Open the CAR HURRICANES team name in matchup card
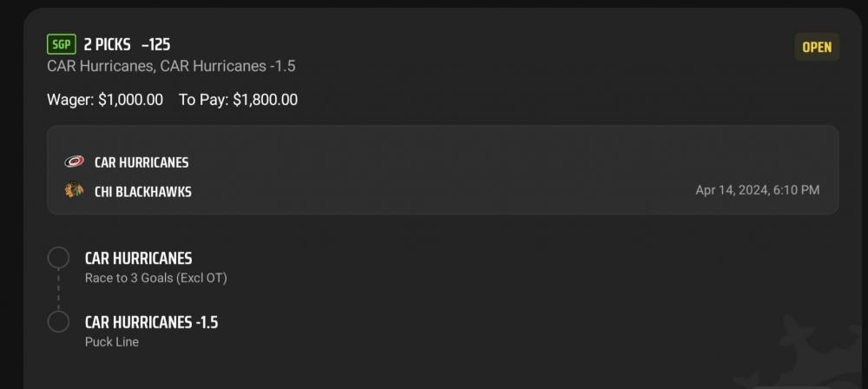The image size is (868, 389). pyautogui.click(x=141, y=162)
